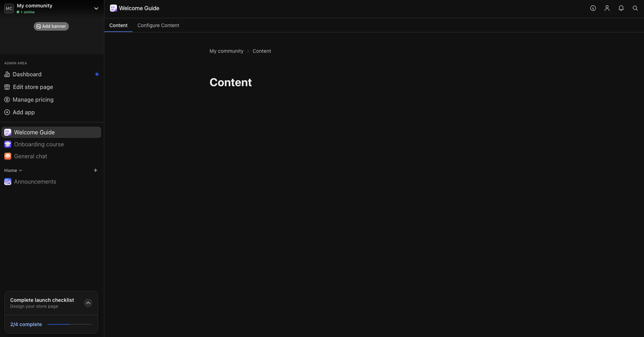The image size is (644, 337).
Task: Open Manage pricing settings
Action: point(33,100)
